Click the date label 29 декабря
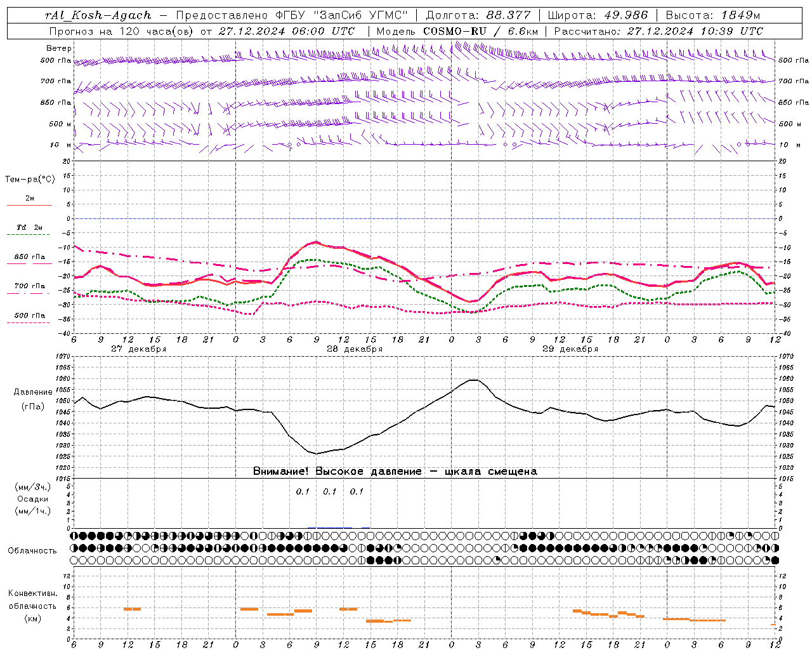 click(x=570, y=349)
